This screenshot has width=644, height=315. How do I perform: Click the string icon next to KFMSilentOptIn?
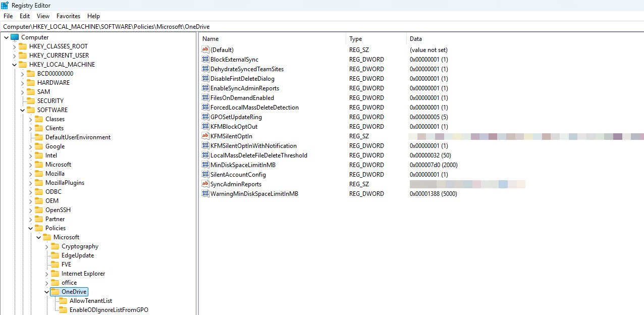tap(205, 136)
